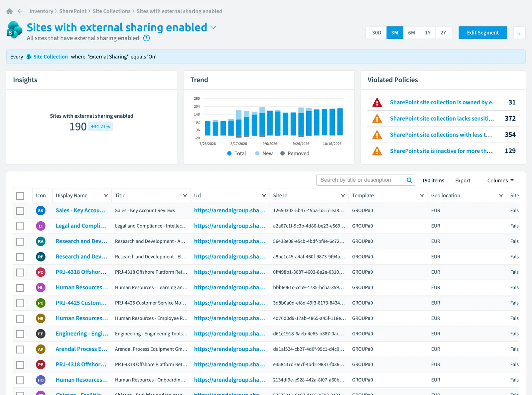Image resolution: width=532 pixels, height=395 pixels.
Task: Select the 30D time range tab
Action: click(x=376, y=33)
